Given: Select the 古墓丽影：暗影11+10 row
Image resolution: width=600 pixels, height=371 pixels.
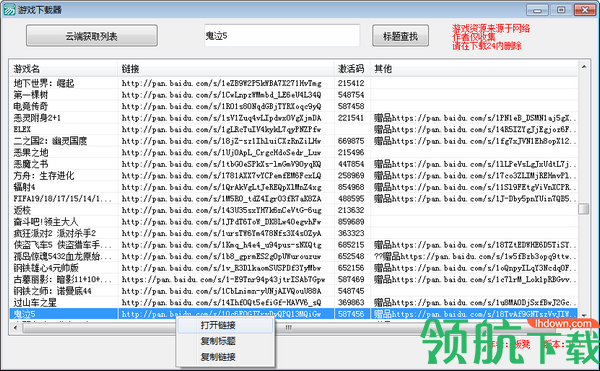Looking at the screenshot, I should click(293, 280).
